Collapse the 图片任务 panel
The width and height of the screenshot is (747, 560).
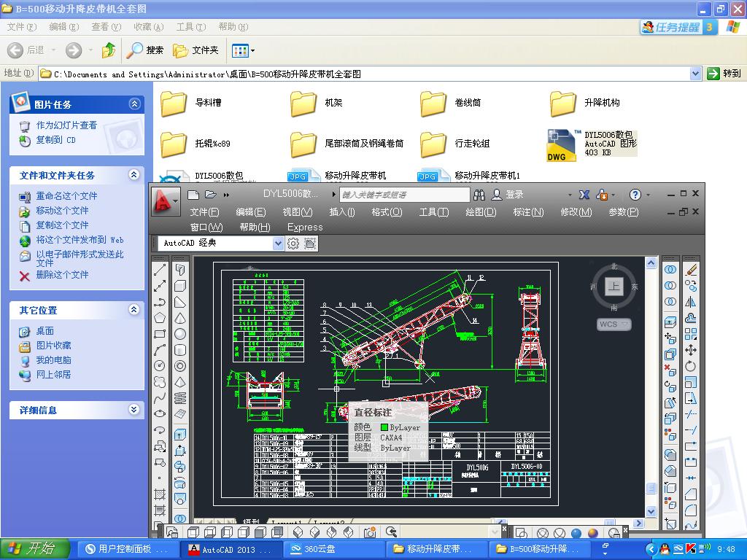coord(135,104)
